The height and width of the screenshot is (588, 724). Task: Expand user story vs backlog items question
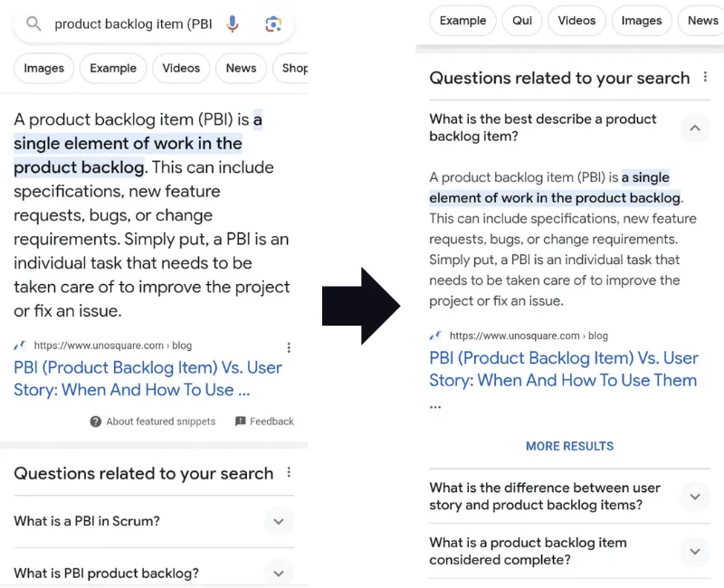coord(694,497)
